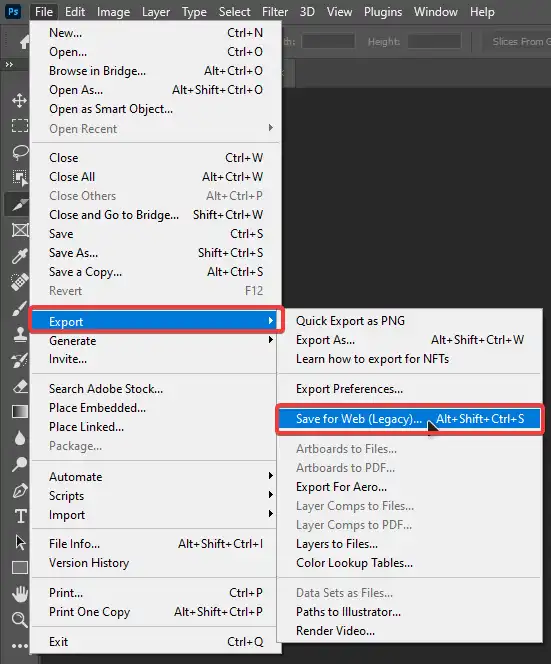The width and height of the screenshot is (551, 664).
Task: Open the Import submenu
Action: pyautogui.click(x=155, y=515)
